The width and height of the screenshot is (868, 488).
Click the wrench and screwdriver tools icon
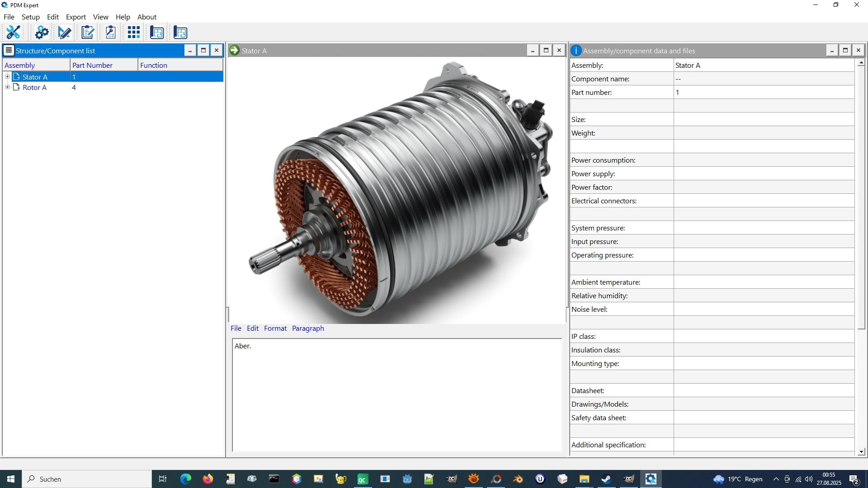click(x=13, y=32)
